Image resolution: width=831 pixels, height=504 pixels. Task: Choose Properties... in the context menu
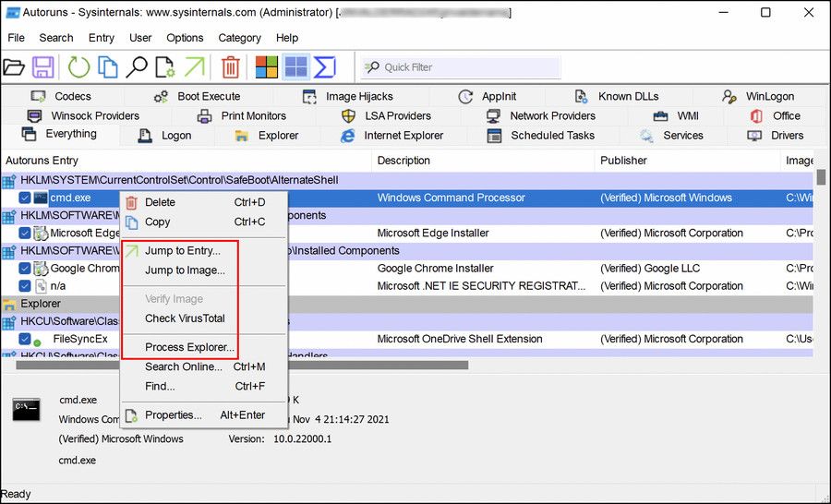[205, 415]
